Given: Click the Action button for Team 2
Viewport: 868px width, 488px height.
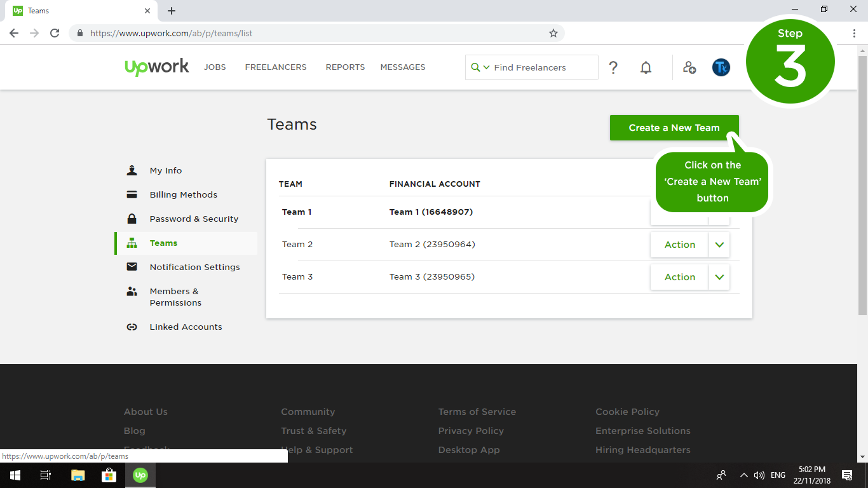Looking at the screenshot, I should point(679,245).
